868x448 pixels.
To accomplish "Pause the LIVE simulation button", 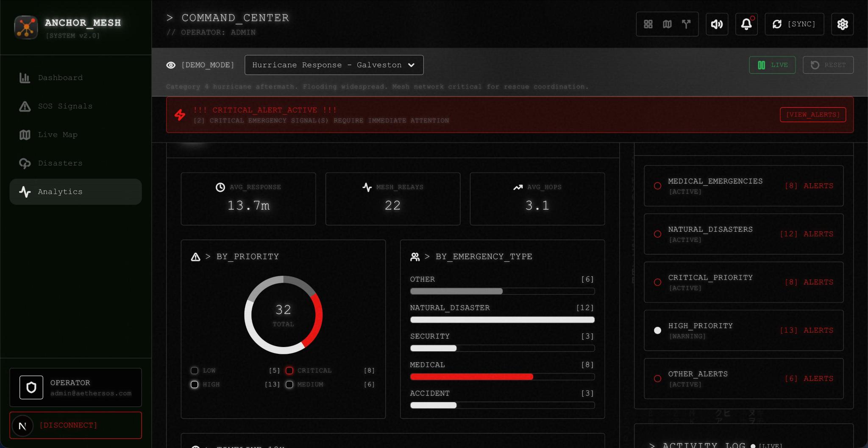I will point(772,65).
